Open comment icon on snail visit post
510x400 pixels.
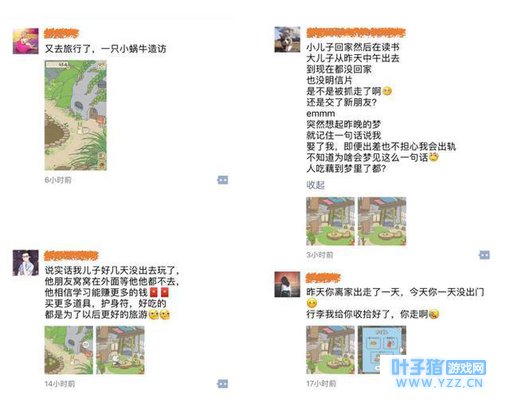(x=223, y=180)
